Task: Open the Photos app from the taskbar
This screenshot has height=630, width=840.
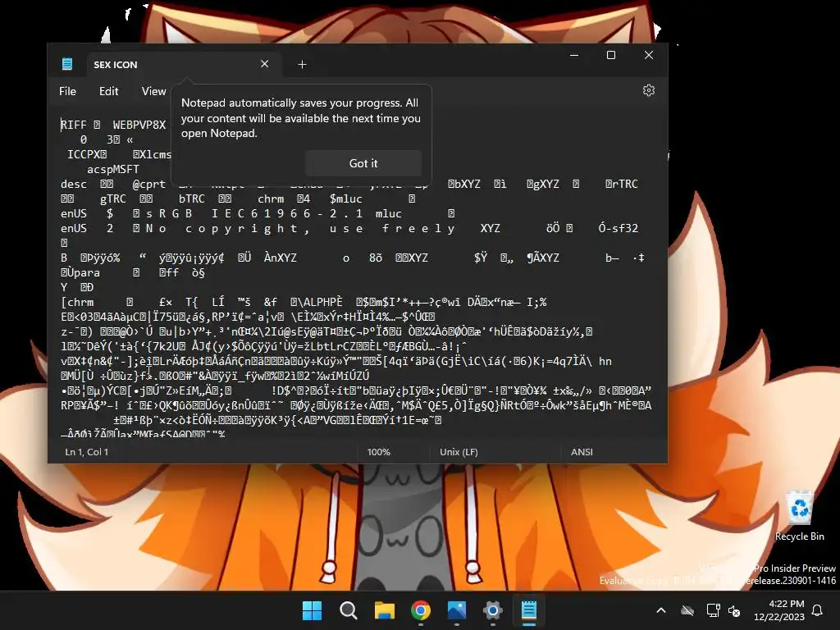Action: coord(457,610)
